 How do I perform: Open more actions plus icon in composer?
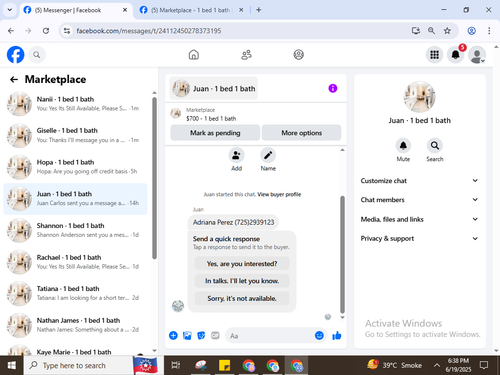coord(173,335)
